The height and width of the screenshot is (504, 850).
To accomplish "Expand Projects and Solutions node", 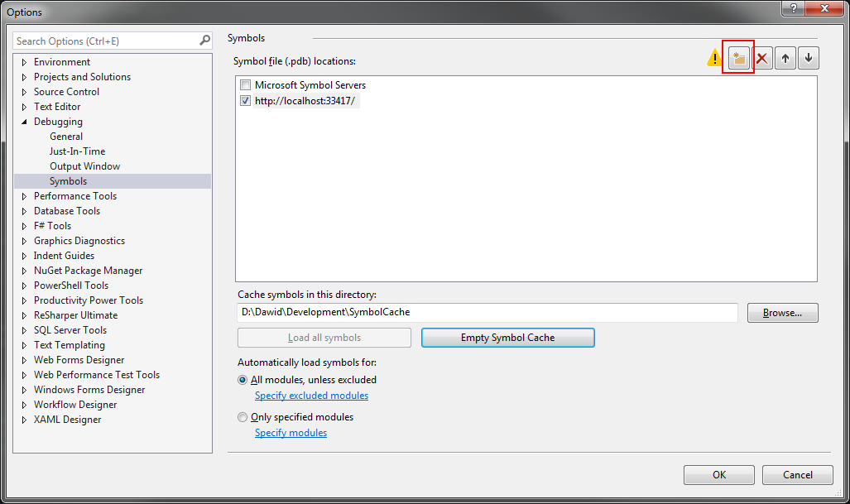I will pos(24,77).
